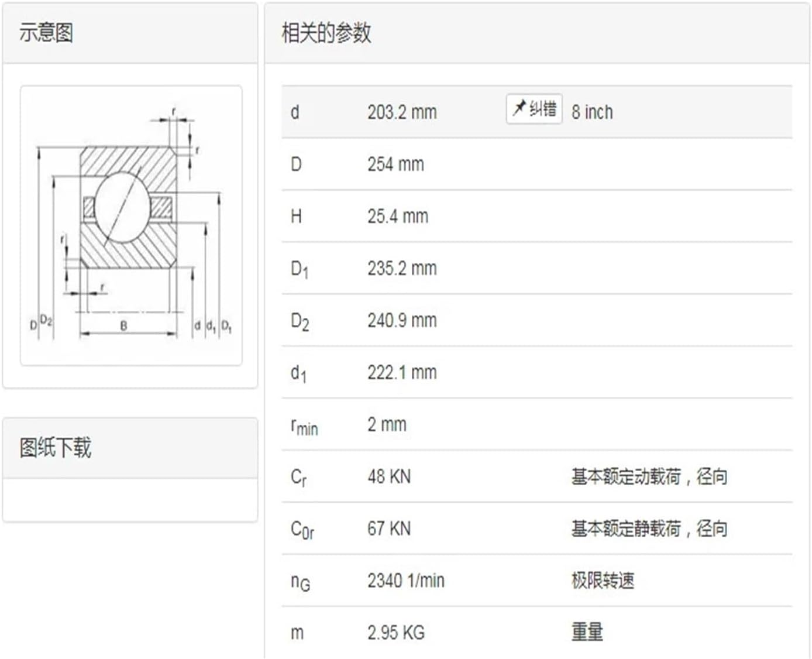Click the 8 inch size annotation
This screenshot has width=812, height=659.
coord(592,112)
